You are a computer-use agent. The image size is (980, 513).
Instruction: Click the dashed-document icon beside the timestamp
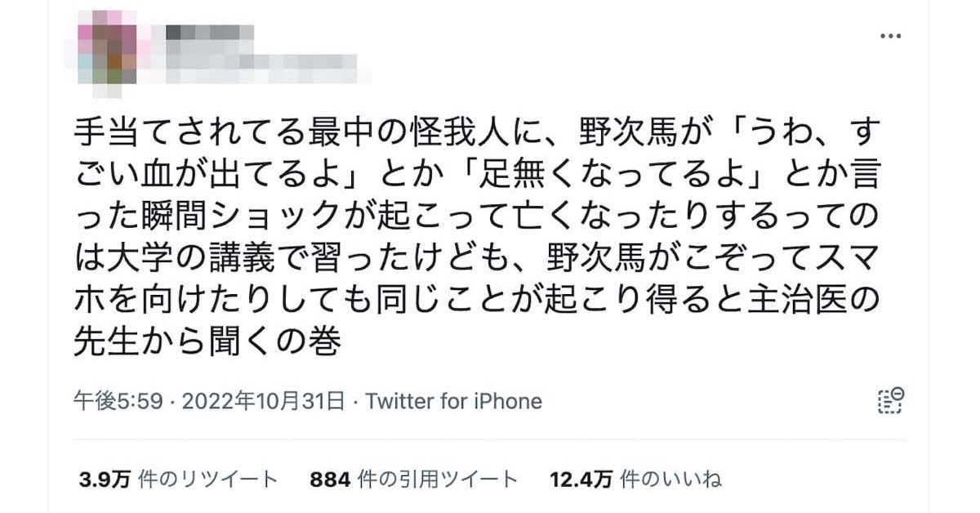click(x=889, y=401)
